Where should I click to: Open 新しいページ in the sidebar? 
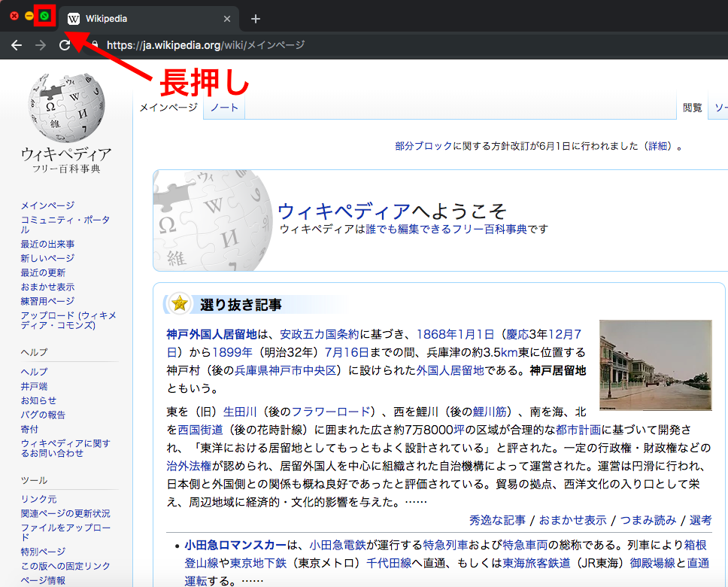[47, 258]
